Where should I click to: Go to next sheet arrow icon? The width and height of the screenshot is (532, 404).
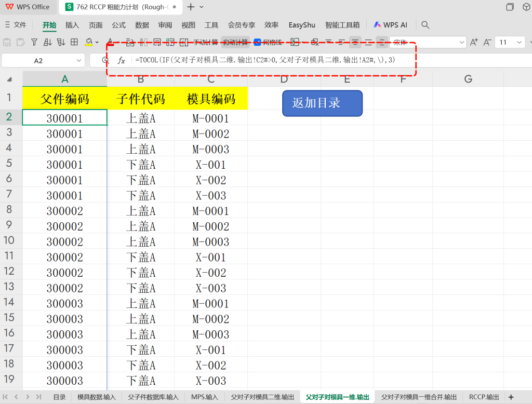[28, 397]
